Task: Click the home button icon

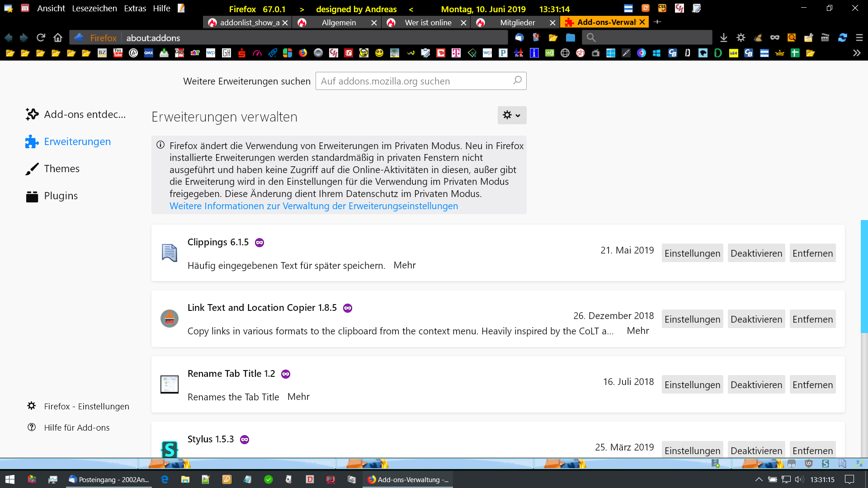Action: tap(57, 38)
